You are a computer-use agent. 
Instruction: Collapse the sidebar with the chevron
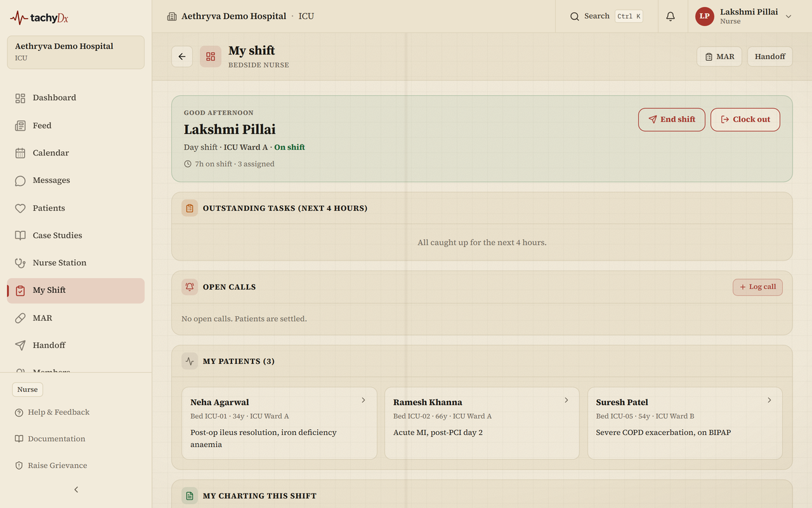76,490
